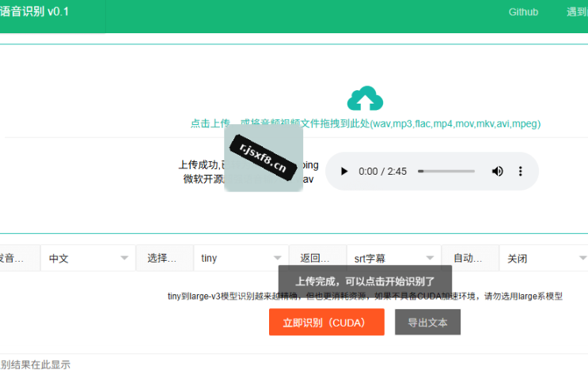Click the r.jsxf8.cn watermark image
588x374 pixels.
coord(264,158)
